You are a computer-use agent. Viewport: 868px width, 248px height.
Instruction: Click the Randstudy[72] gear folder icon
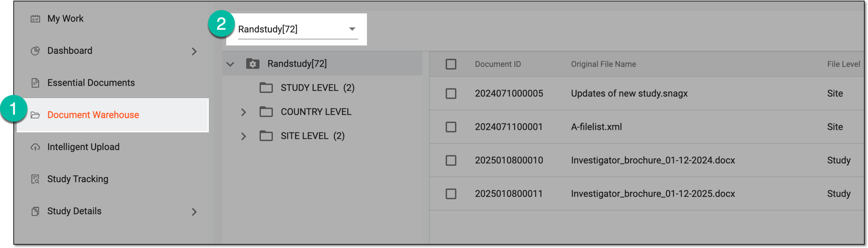click(253, 64)
